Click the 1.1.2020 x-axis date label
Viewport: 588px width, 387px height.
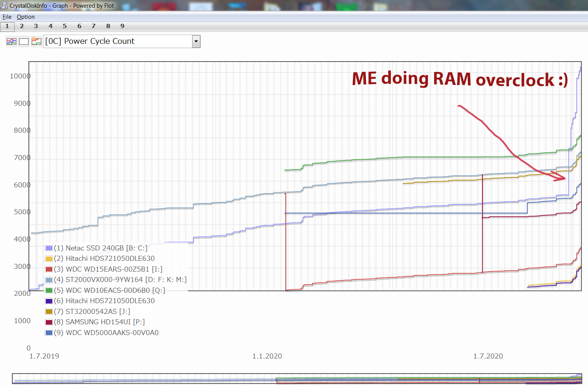click(267, 356)
